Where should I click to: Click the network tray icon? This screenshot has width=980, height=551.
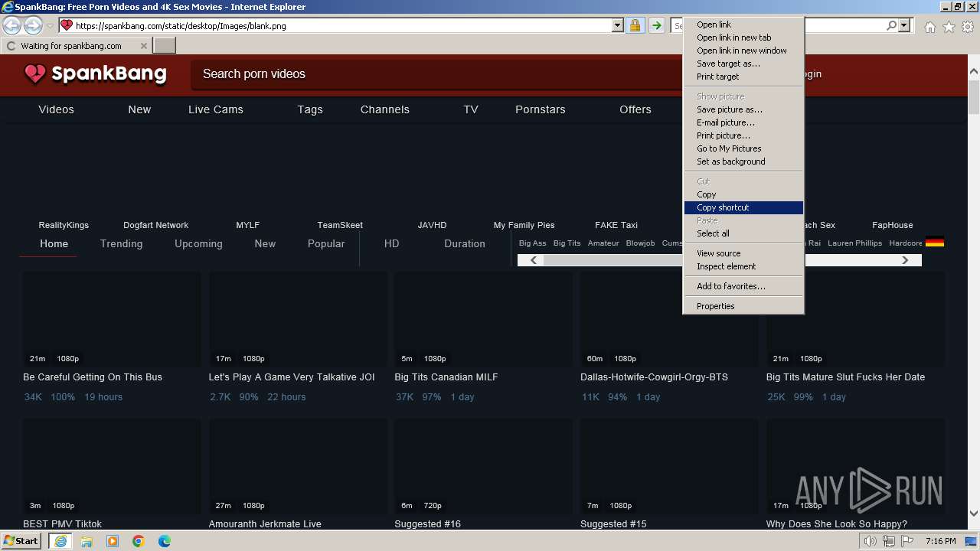[888, 541]
